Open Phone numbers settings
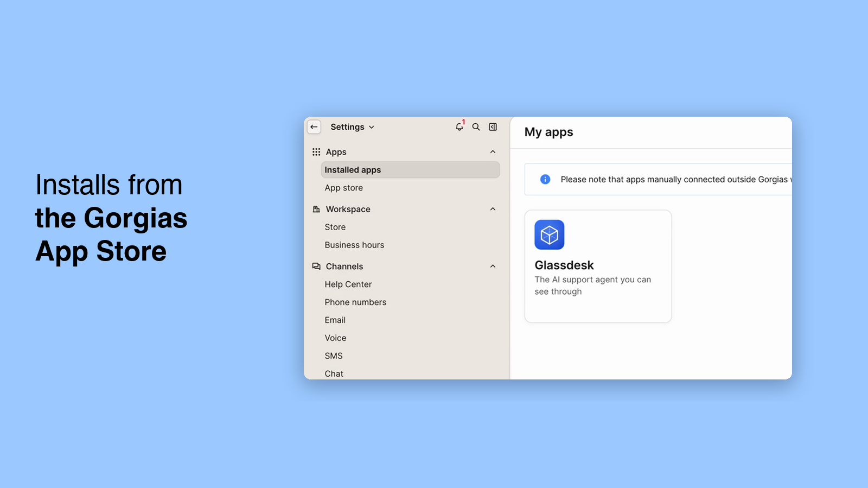 point(355,302)
